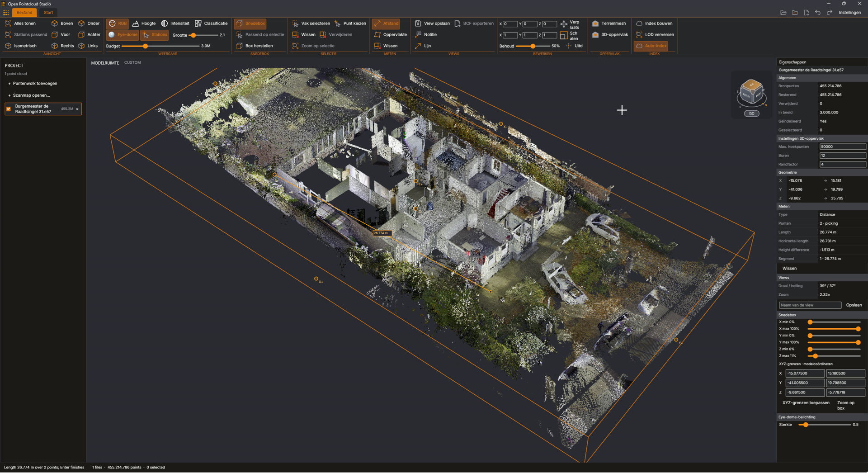Viewport: 868px width, 473px height.
Task: Open the Bestand tab
Action: [x=24, y=13]
